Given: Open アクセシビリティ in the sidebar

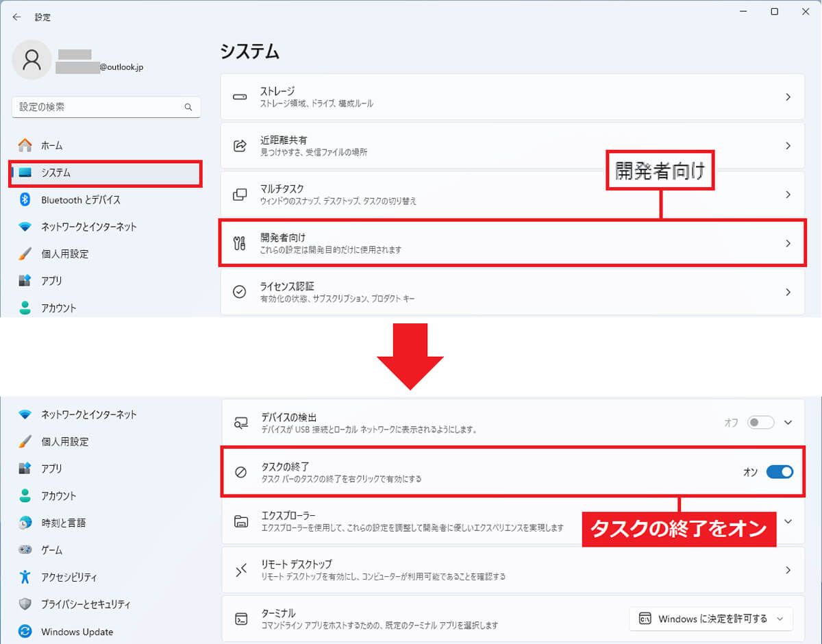Looking at the screenshot, I should [106, 577].
